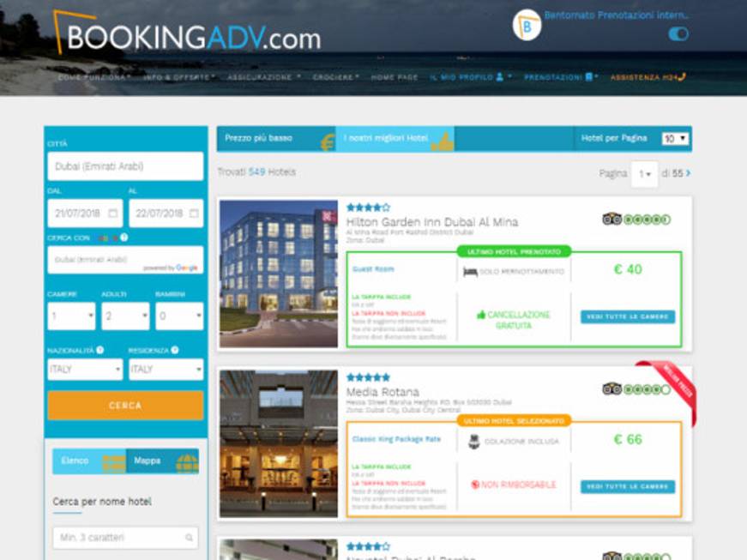
Task: Sort by I nostri migliori Hotel
Action: click(x=395, y=139)
